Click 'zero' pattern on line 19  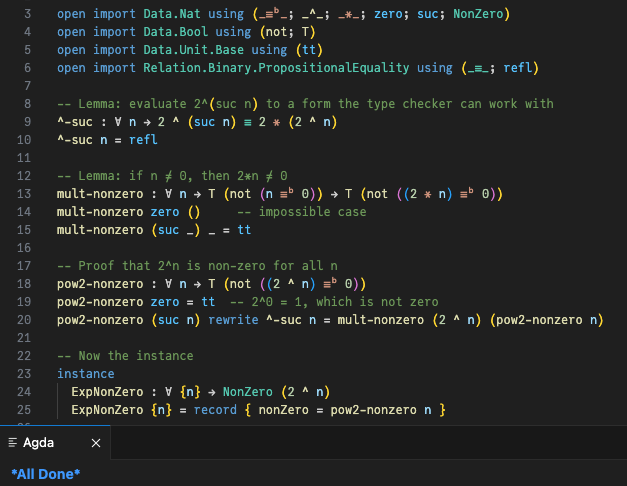[165, 302]
